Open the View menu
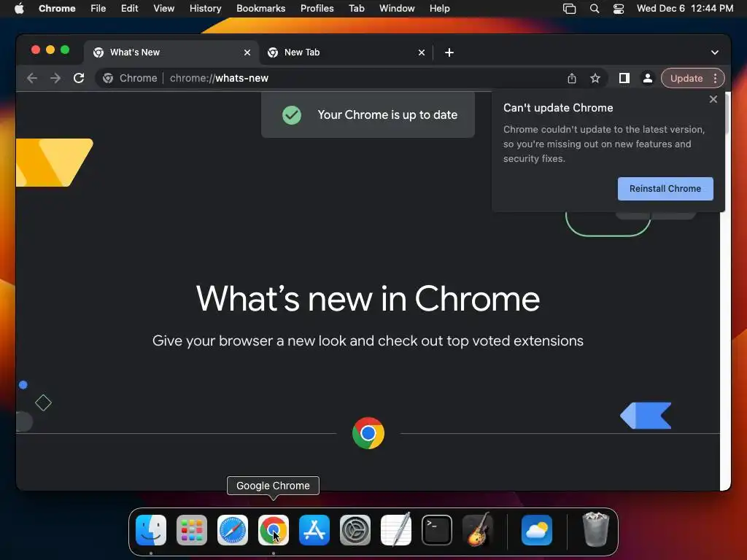The image size is (747, 560). (163, 8)
